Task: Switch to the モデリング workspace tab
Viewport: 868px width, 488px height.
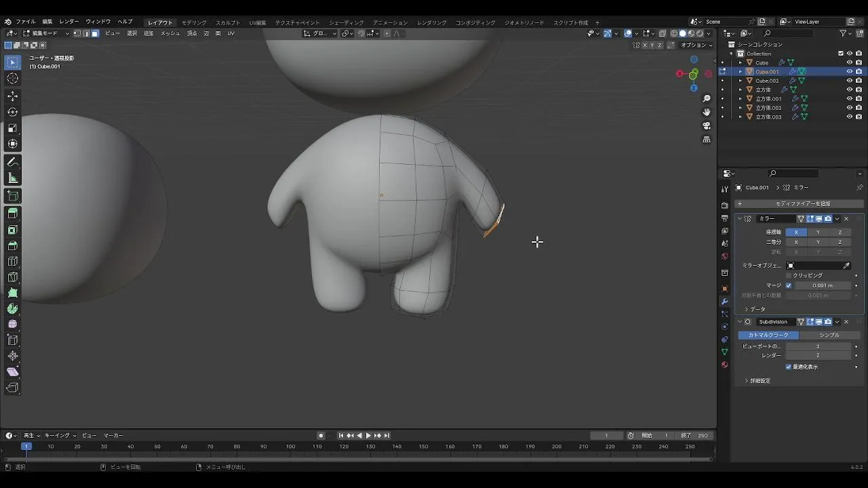Action: [194, 22]
